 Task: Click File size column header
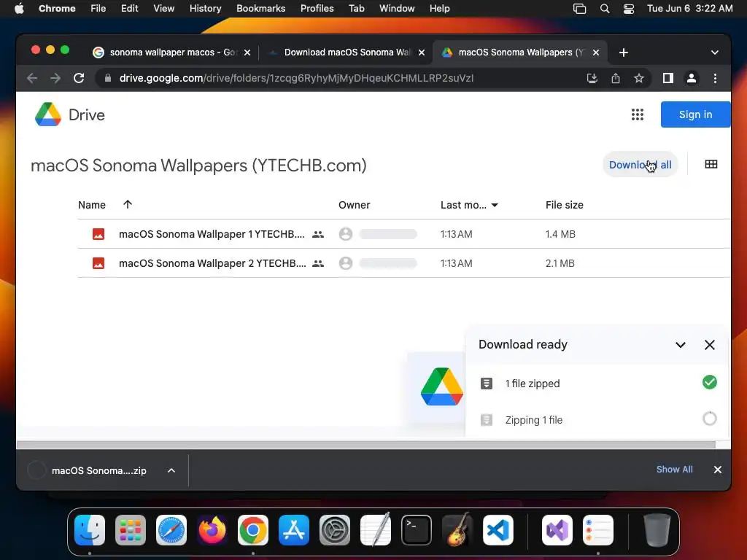click(564, 205)
